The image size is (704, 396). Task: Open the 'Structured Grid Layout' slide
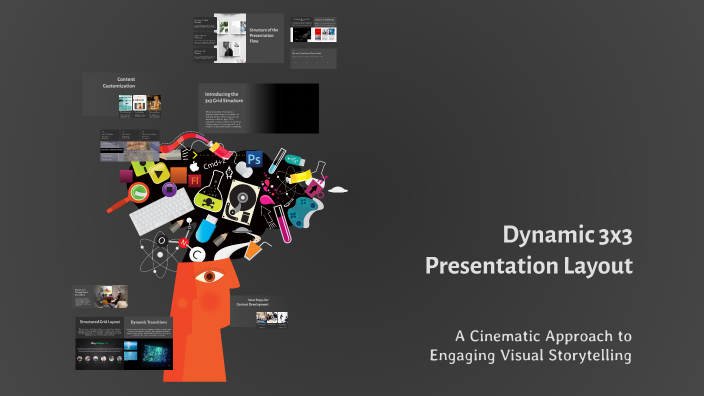(x=100, y=329)
